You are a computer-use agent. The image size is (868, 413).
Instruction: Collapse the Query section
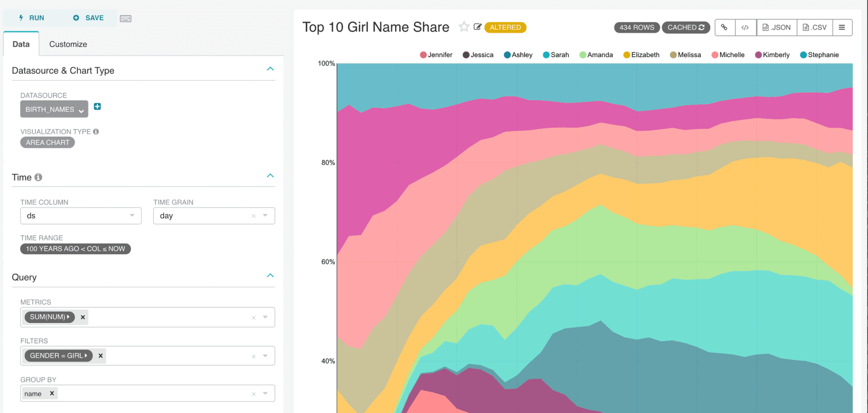coord(270,276)
